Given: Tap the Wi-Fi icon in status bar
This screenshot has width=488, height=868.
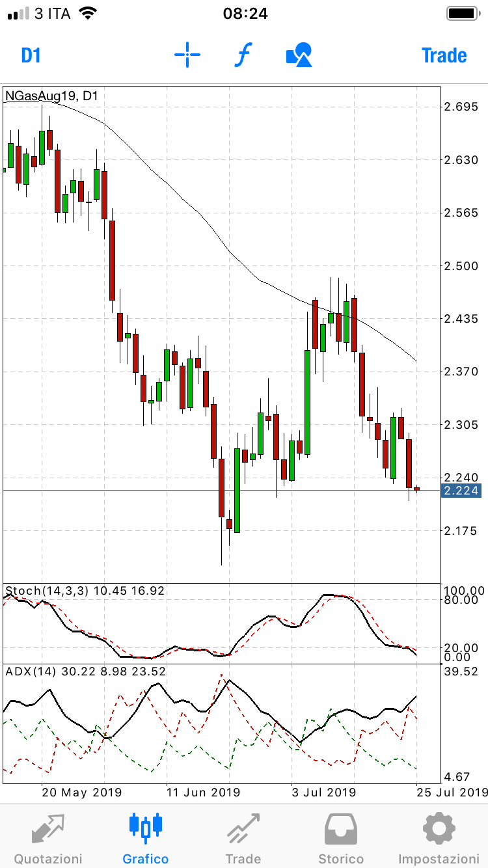Looking at the screenshot, I should (87, 13).
